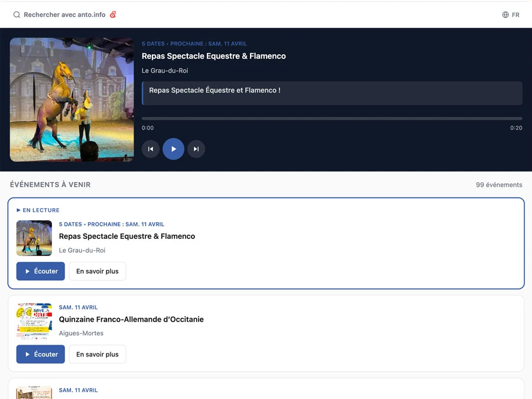Viewport: 532px width, 399px height.
Task: Open En savoir plus for Repas Spectacle
Action: click(98, 271)
